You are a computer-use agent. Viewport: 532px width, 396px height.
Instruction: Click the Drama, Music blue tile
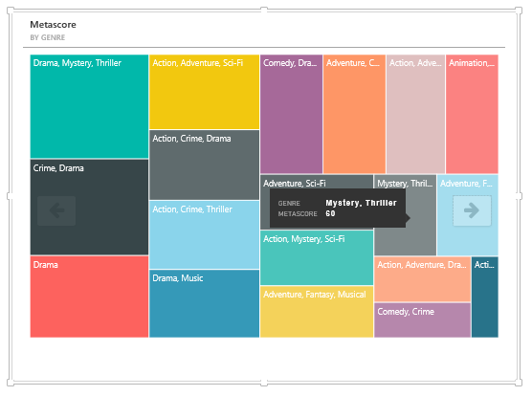(204, 304)
